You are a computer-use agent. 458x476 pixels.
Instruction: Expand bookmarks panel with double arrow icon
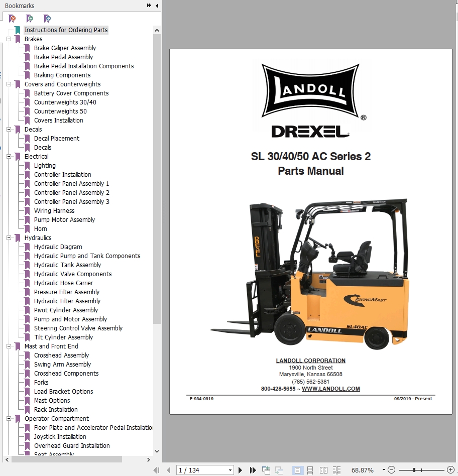(x=149, y=6)
